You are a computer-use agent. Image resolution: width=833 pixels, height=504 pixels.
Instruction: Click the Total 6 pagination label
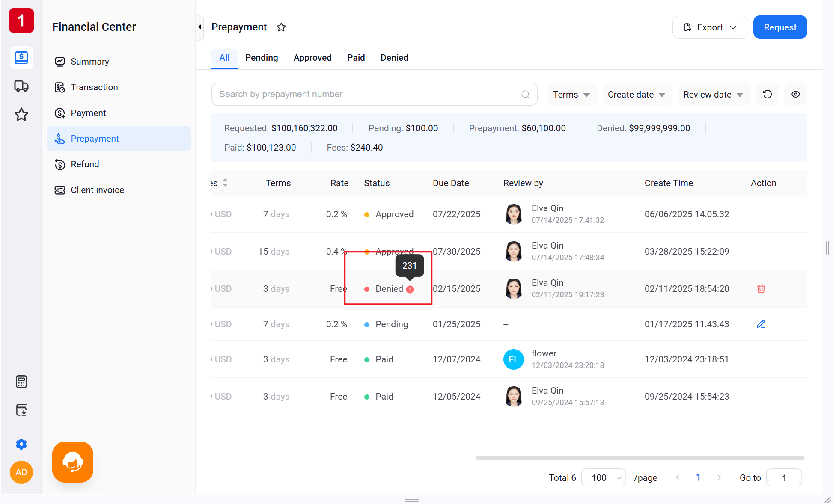pyautogui.click(x=562, y=478)
